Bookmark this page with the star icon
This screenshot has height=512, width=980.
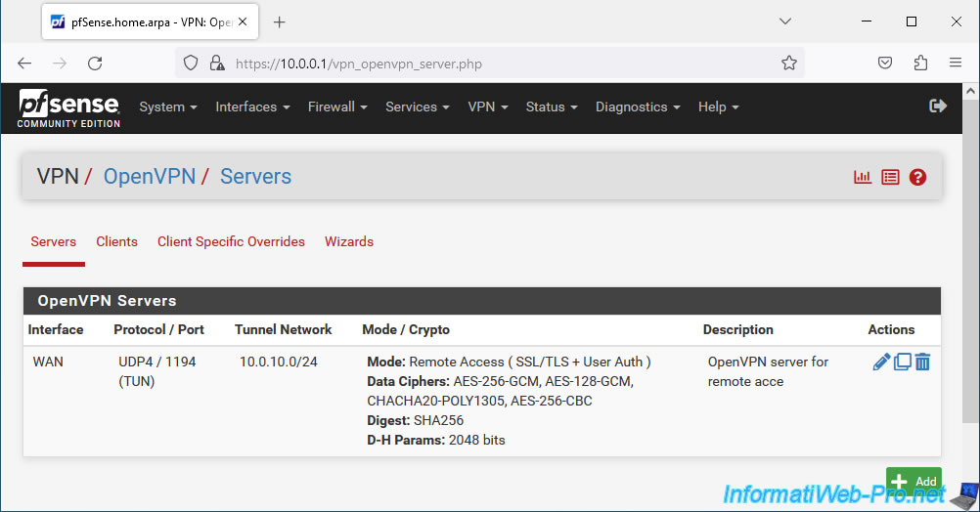pyautogui.click(x=788, y=64)
